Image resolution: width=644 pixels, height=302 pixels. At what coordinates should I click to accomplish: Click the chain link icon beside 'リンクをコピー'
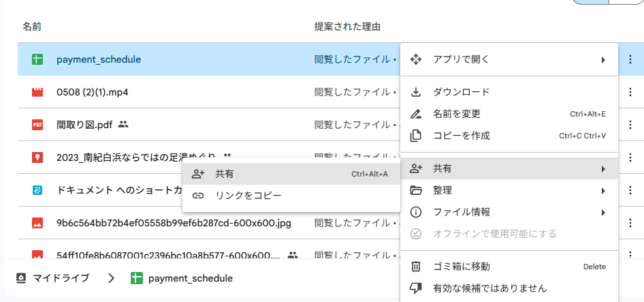198,196
